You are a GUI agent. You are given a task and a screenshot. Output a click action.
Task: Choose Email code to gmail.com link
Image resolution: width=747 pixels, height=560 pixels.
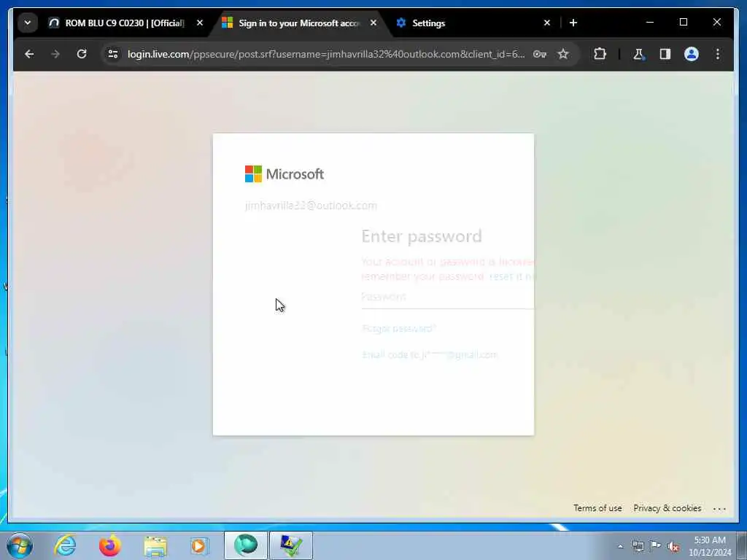coord(429,355)
